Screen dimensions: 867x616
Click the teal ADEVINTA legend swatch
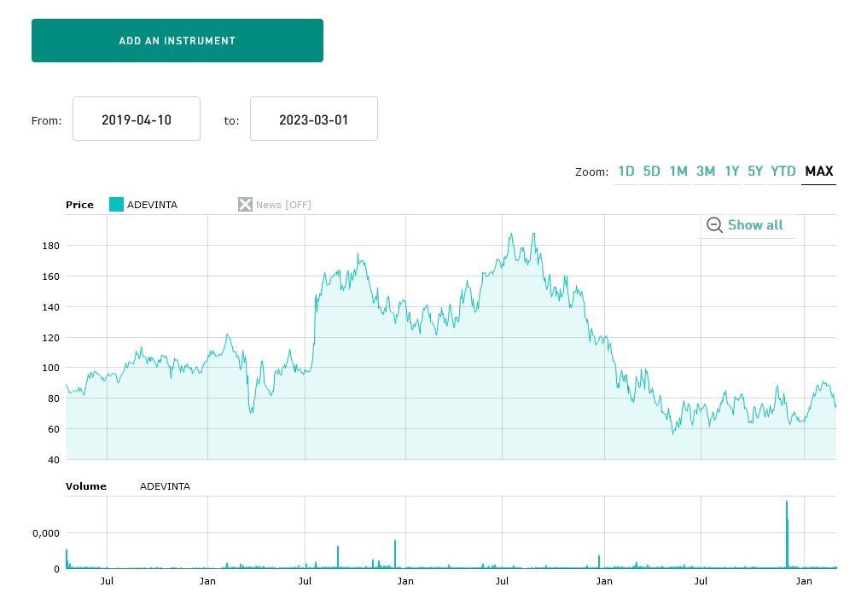(116, 205)
